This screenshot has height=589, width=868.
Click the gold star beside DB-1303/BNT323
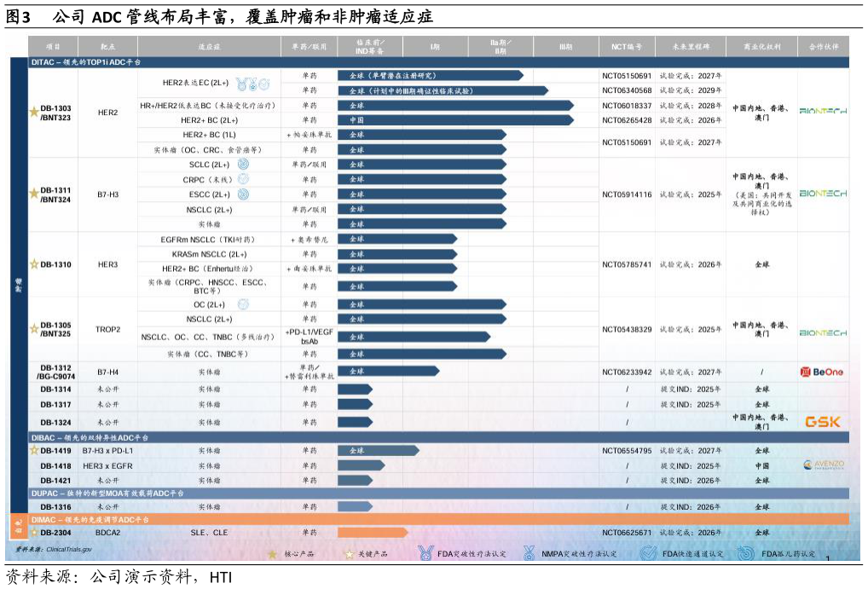pyautogui.click(x=34, y=112)
